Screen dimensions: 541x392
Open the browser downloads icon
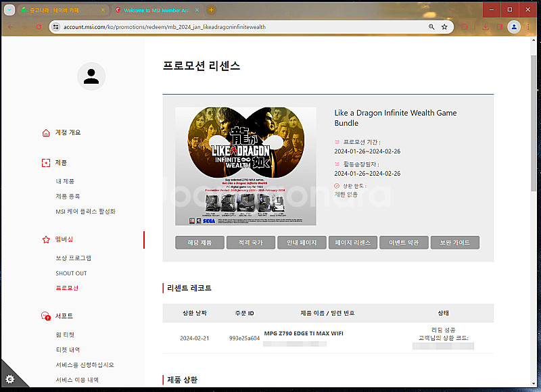486,27
